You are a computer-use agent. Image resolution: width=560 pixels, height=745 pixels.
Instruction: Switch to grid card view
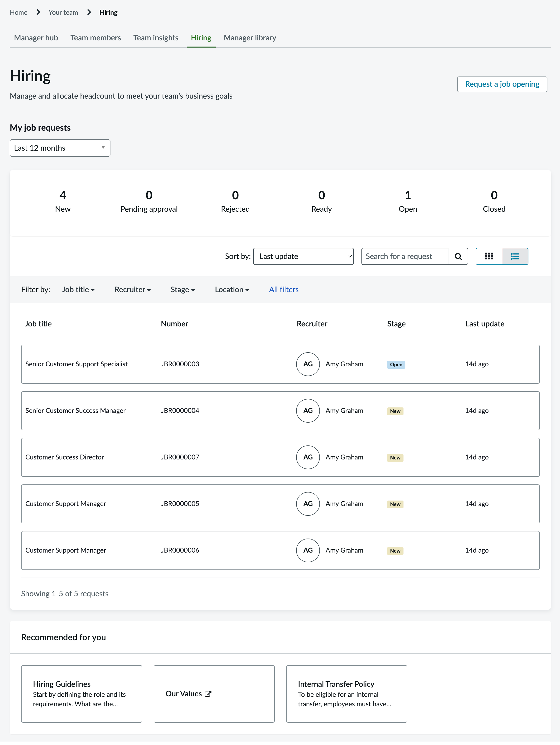[x=489, y=256]
